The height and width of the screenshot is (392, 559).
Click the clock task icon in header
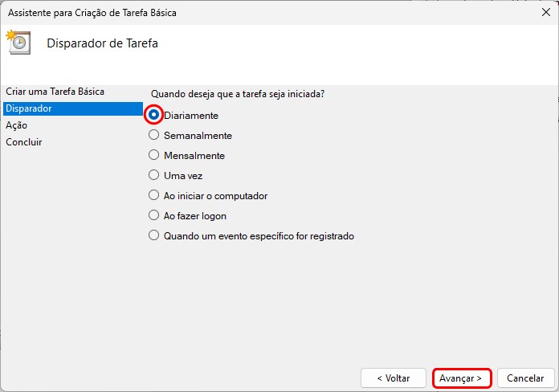click(18, 43)
